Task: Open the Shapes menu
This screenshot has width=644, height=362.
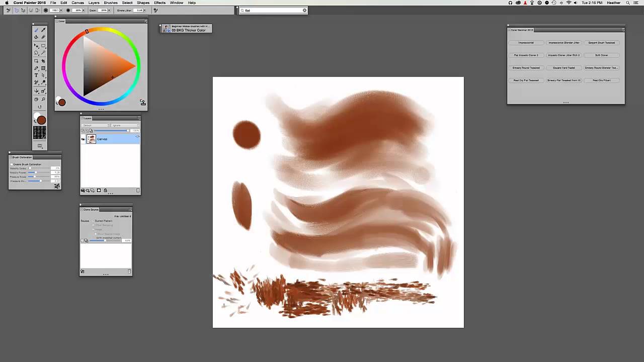Action: [143, 3]
